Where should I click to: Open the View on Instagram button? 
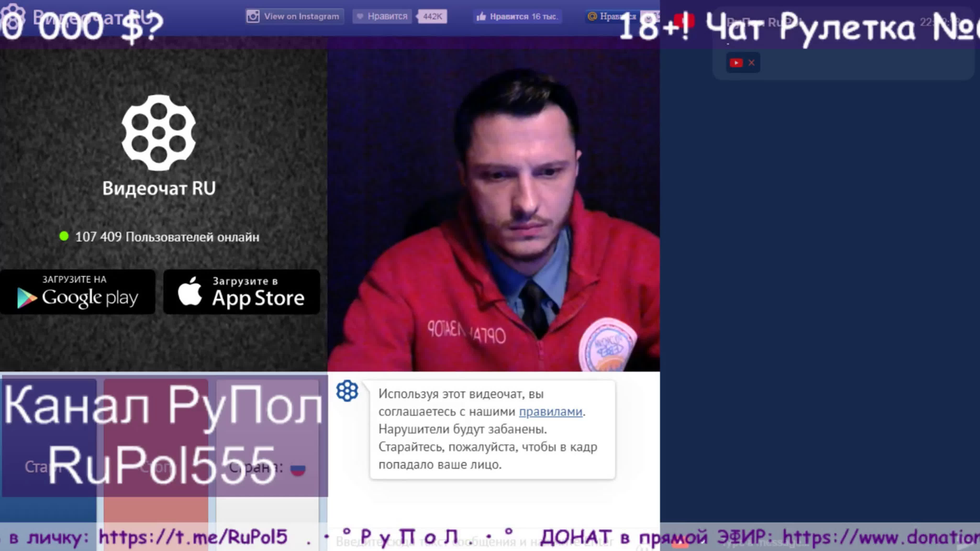pos(295,16)
